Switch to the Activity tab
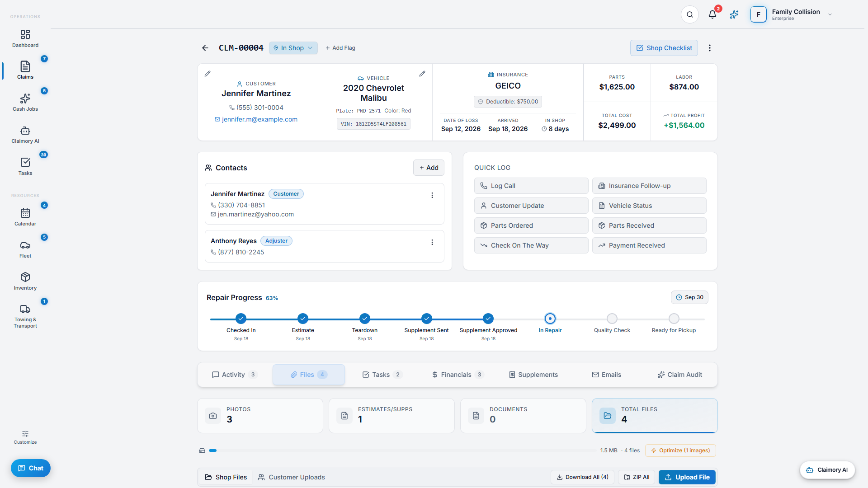Viewport: 868px width, 488px height. click(x=234, y=375)
